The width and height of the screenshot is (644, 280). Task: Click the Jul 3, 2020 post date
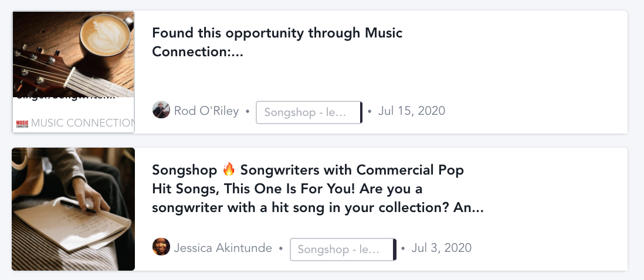(442, 248)
